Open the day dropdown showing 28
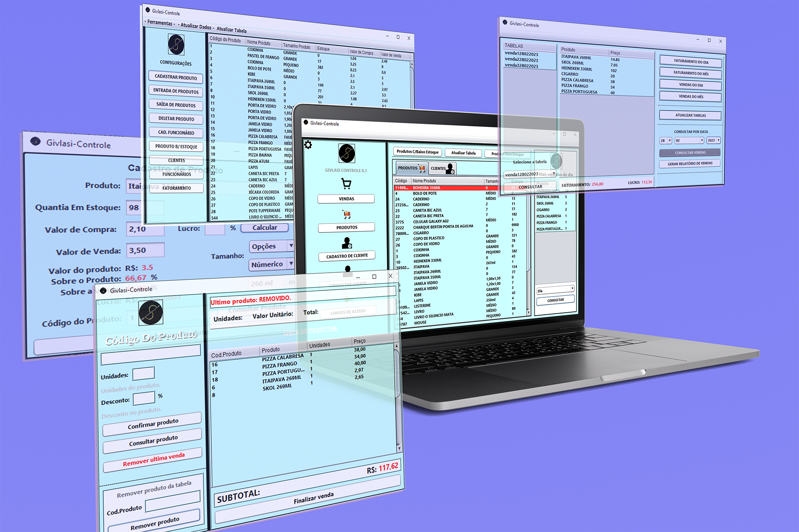This screenshot has height=532, width=799. [x=666, y=141]
